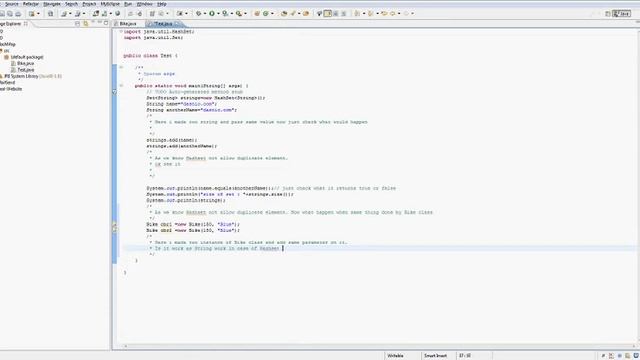Open the New Java Class dropdown arrow
Viewport: 640px width, 360px height.
[272, 13]
